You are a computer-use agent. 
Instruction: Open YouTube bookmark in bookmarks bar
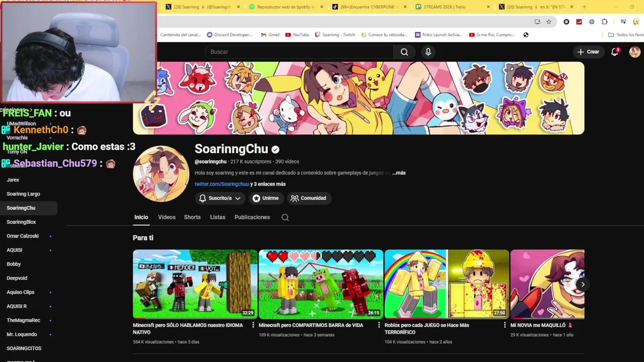pos(297,35)
